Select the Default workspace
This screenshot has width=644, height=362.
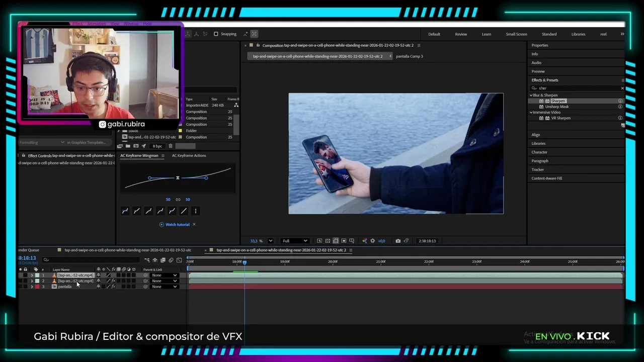pos(434,34)
